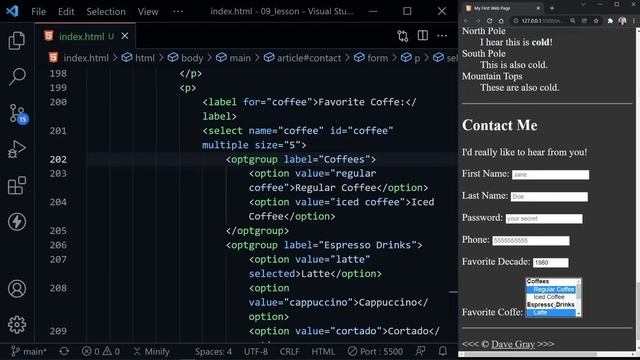Change indentation via Spaces: 4

tap(213, 351)
